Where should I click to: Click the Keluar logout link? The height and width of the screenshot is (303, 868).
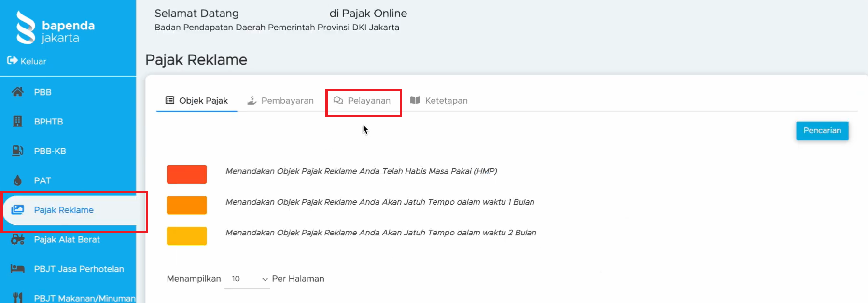pyautogui.click(x=33, y=61)
